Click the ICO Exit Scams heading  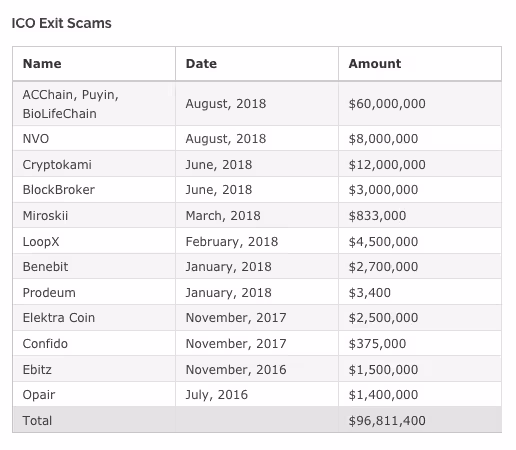[62, 23]
